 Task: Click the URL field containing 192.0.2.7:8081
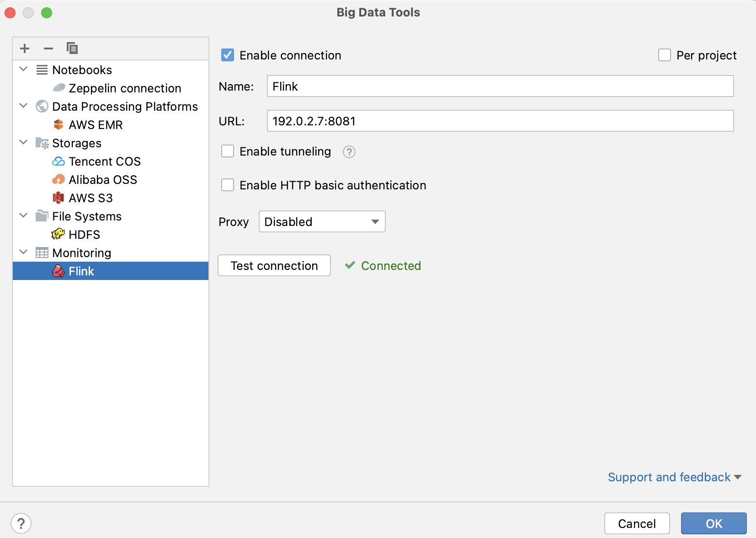click(x=500, y=121)
